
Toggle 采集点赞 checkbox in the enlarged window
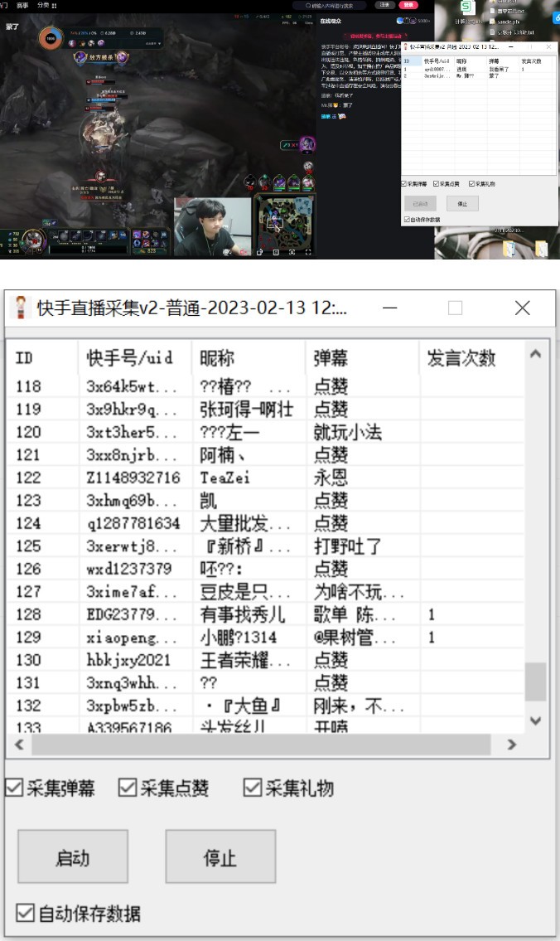coord(128,788)
